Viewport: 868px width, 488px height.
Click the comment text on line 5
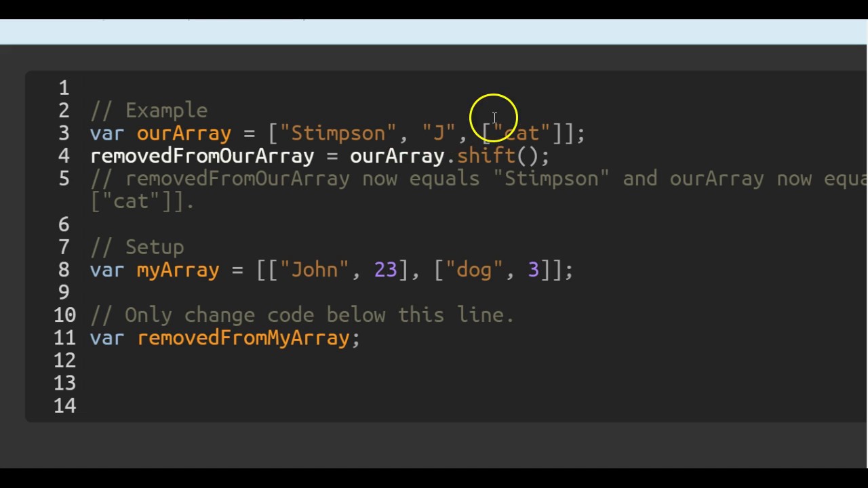[479, 179]
